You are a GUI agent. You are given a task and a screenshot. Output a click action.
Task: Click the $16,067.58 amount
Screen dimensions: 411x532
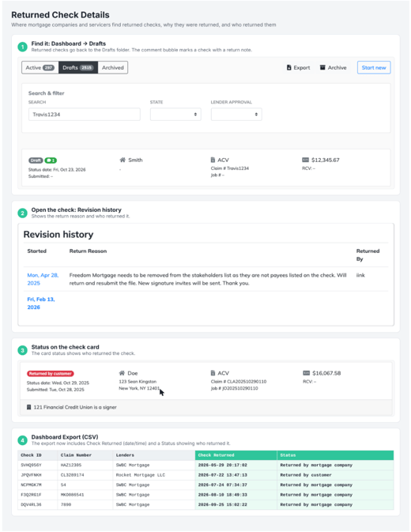click(326, 373)
